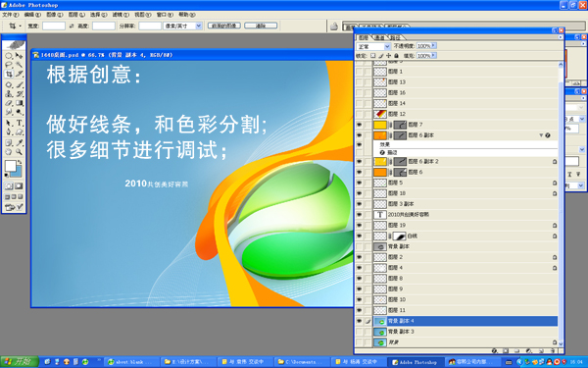Select the Eraser tool
The height and width of the screenshot is (368, 588).
tap(8, 103)
